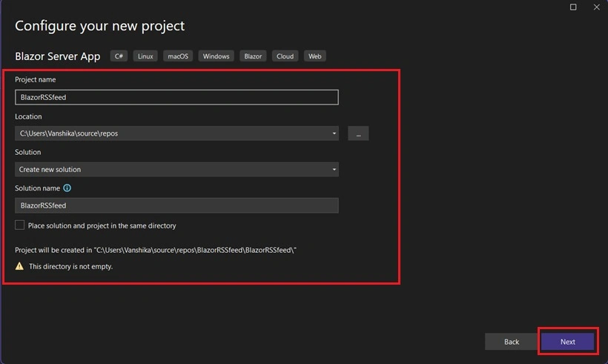Toggle Place solution and project in same directory
608x364 pixels.
tap(20, 225)
